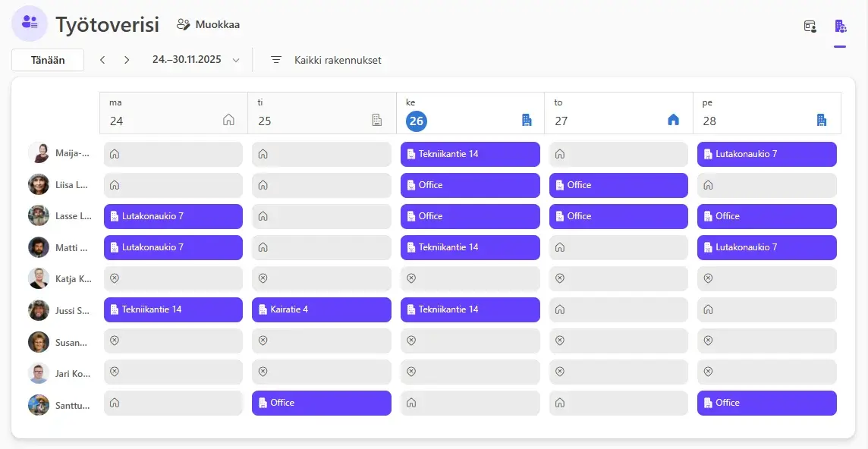Click the Muokkaa edit button
Viewport: 868px width, 449px height.
(x=208, y=24)
